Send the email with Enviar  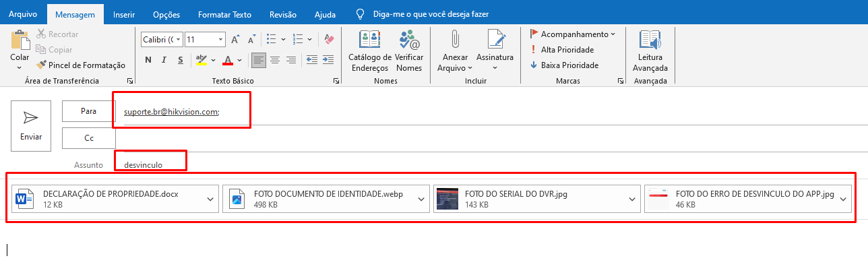point(31,125)
